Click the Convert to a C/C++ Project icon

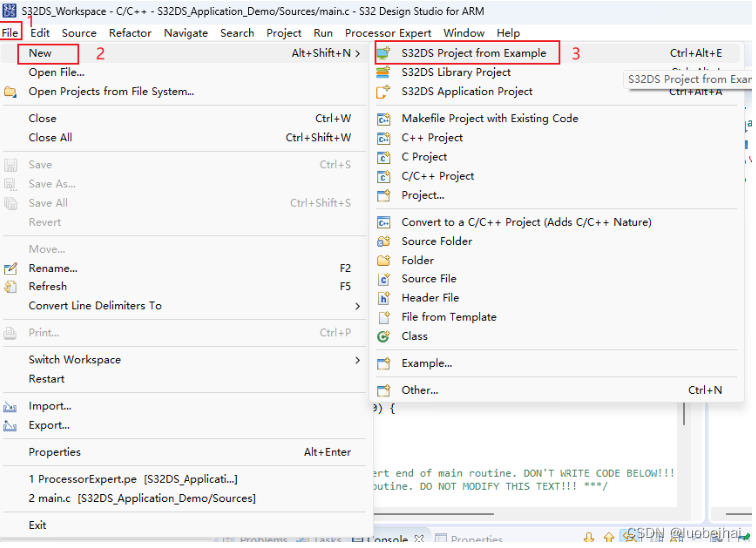pyautogui.click(x=383, y=223)
